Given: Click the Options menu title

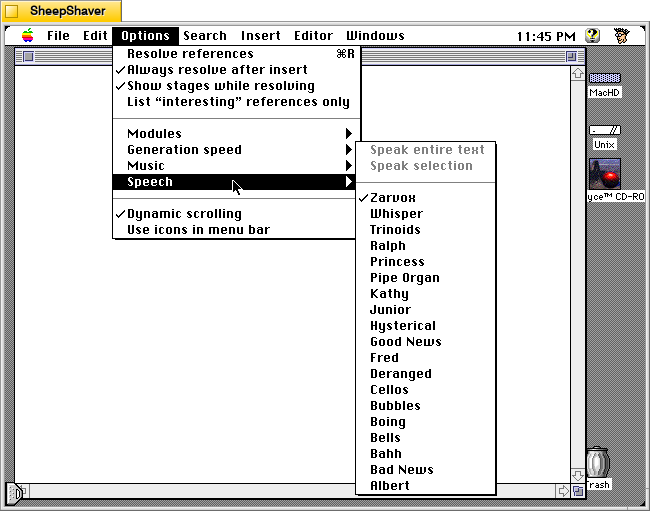Looking at the screenshot, I should [x=146, y=36].
